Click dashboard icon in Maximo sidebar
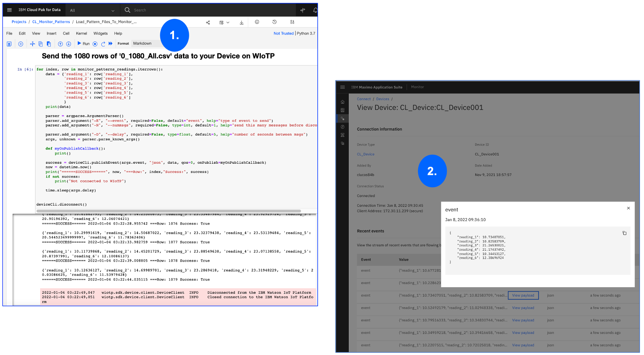This screenshot has height=355, width=644. click(343, 110)
